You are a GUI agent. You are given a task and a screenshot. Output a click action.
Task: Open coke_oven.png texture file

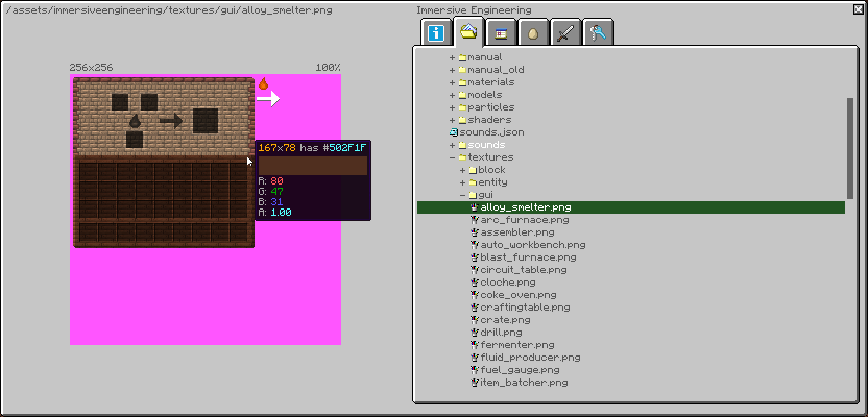tap(518, 295)
